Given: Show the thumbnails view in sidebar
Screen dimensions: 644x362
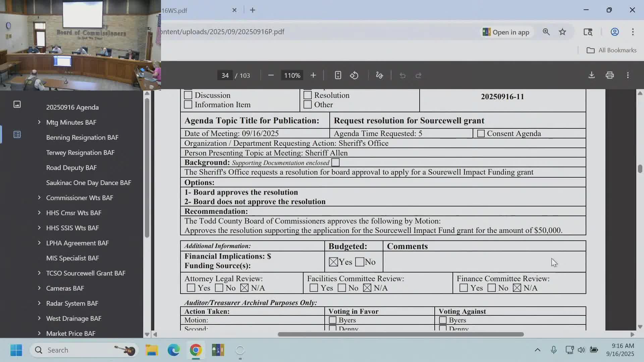Looking at the screenshot, I should 17,105.
